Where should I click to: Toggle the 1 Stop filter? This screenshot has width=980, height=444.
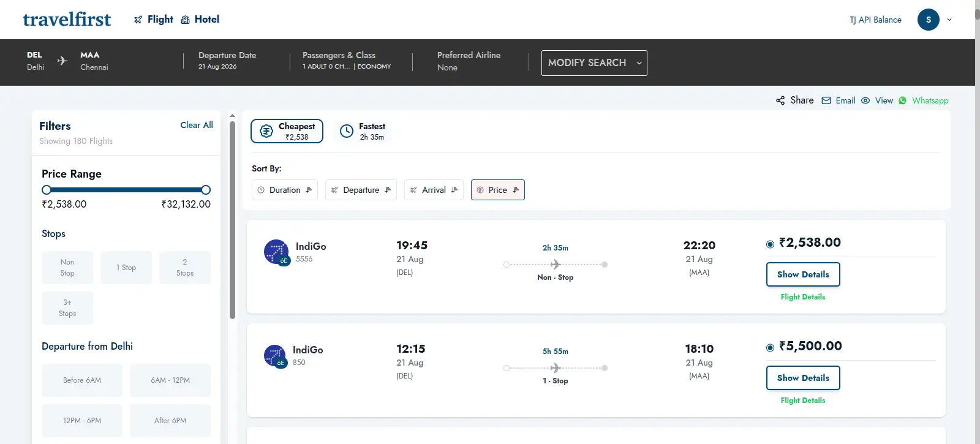(x=126, y=268)
